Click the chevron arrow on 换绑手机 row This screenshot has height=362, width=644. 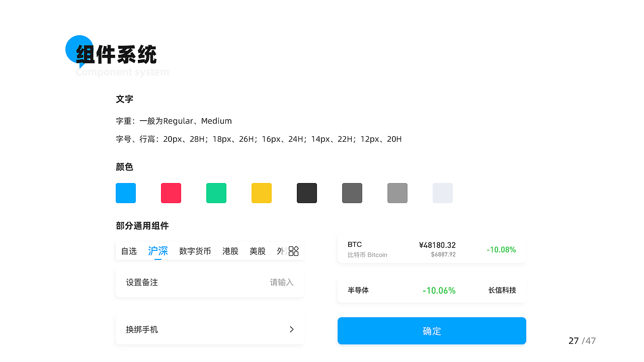(292, 329)
